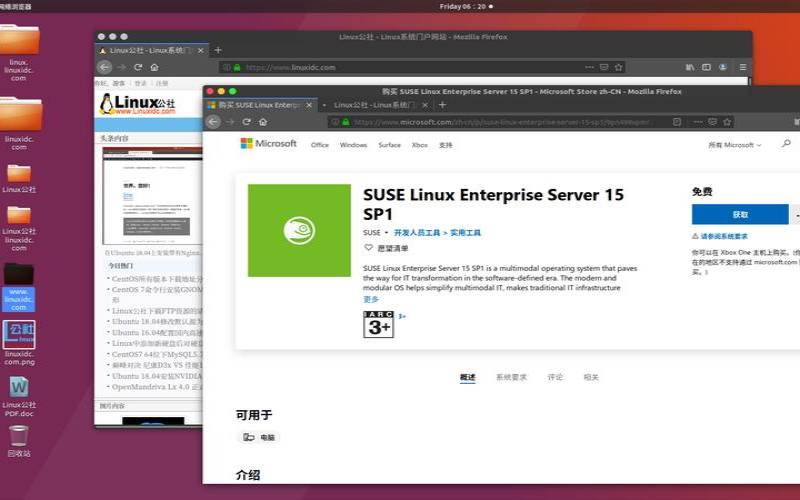Save microsoft.com page to Pocket
The height and width of the screenshot is (500, 800).
pos(712,122)
